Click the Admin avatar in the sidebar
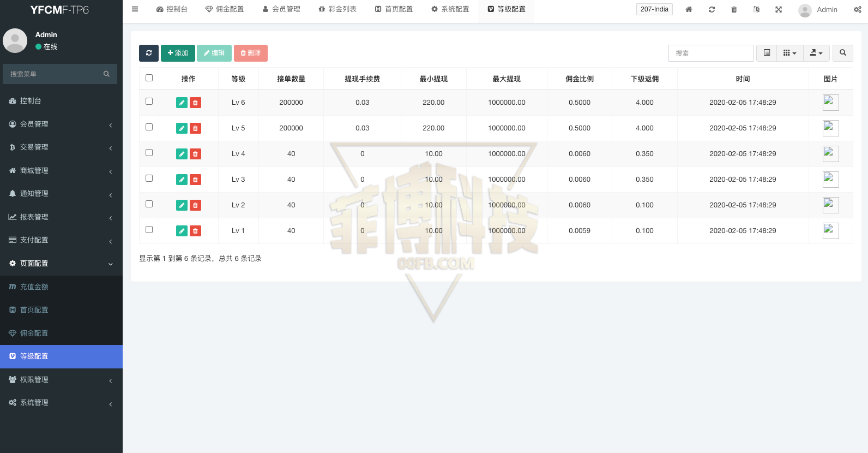Image resolution: width=868 pixels, height=453 pixels. point(15,41)
